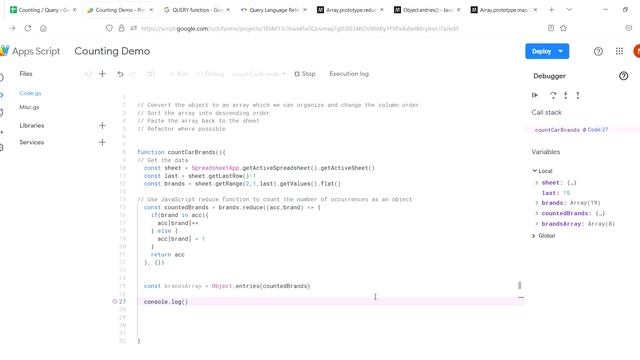This screenshot has height=360, width=640.
Task: Open the function selector dropdown
Action: 259,74
